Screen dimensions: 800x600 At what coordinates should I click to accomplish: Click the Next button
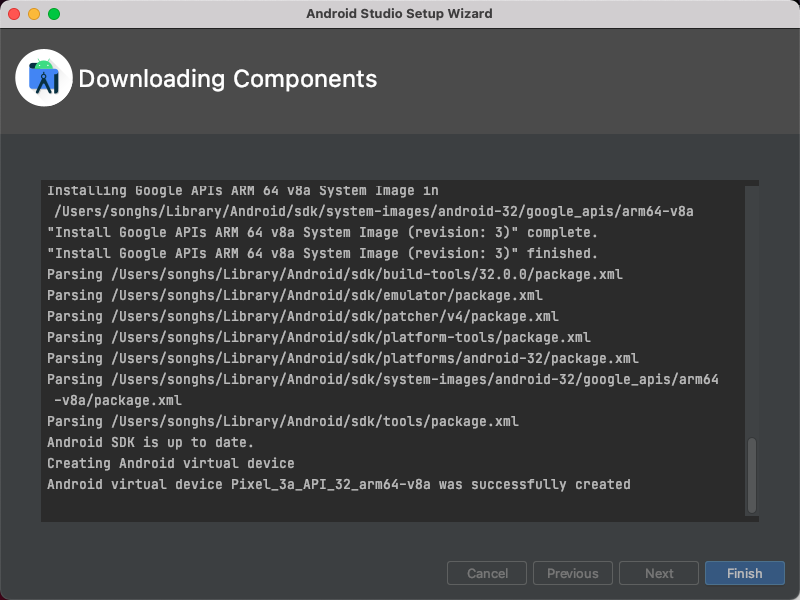(x=659, y=573)
